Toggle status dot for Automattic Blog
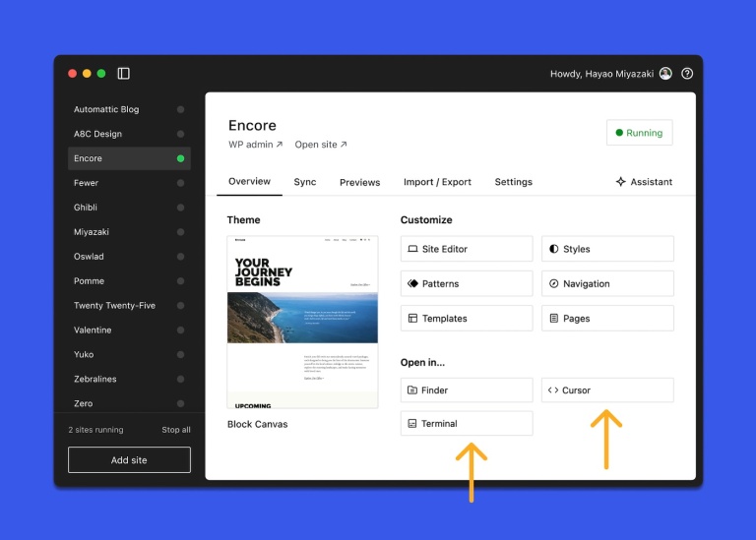The image size is (756, 540). pyautogui.click(x=180, y=109)
